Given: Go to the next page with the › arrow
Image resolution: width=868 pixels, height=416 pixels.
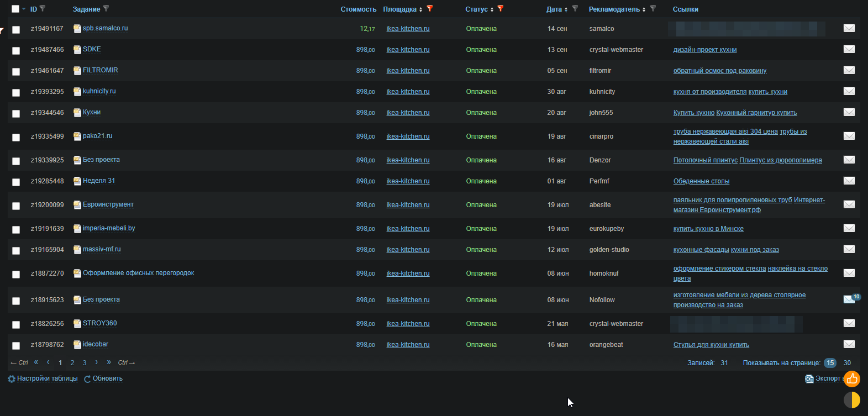Looking at the screenshot, I should tap(96, 362).
